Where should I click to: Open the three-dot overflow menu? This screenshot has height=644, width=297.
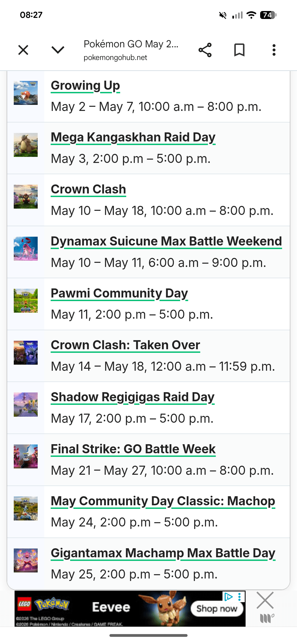[x=274, y=50]
